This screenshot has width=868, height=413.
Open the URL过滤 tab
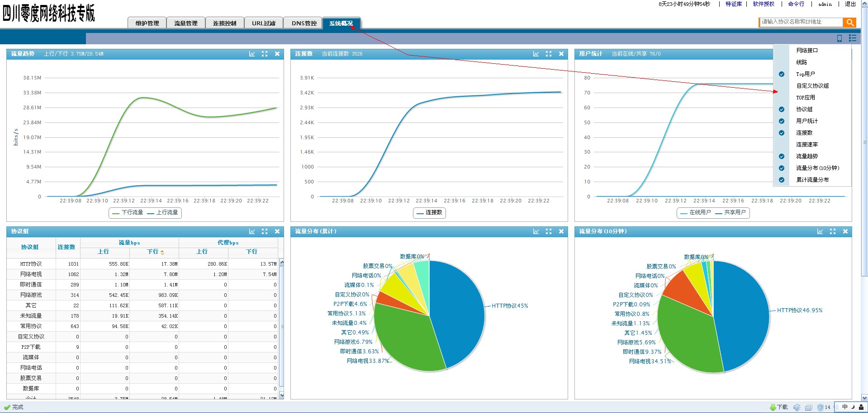coord(264,23)
